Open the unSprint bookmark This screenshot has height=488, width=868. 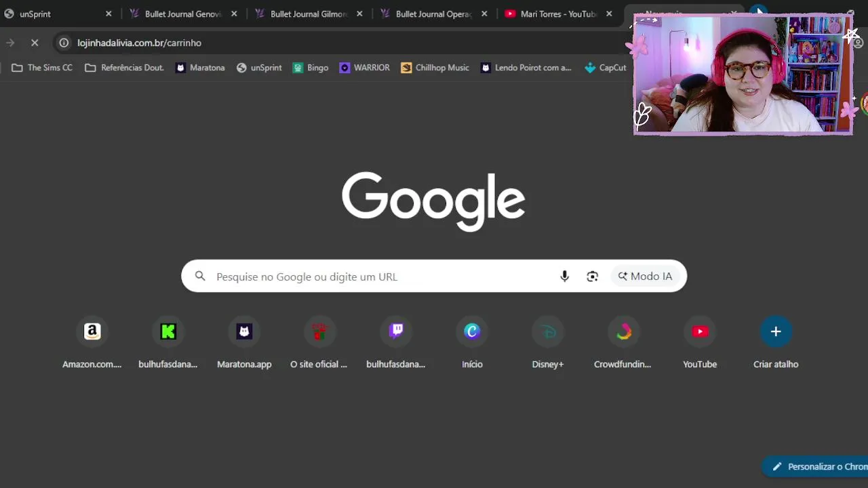tap(259, 68)
